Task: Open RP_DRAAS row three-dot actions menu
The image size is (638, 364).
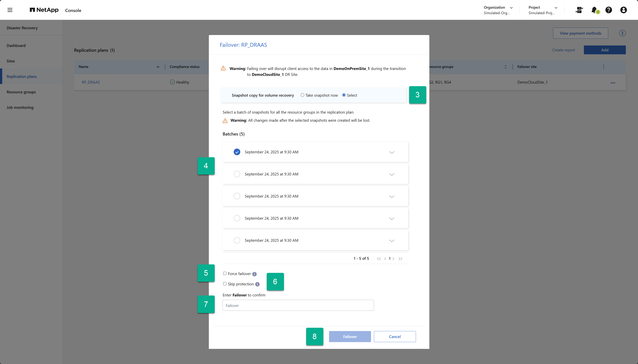Action: [613, 83]
